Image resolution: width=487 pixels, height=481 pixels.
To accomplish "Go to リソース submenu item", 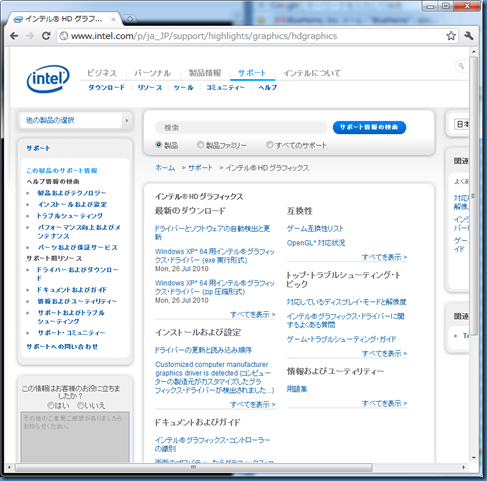I will 150,87.
